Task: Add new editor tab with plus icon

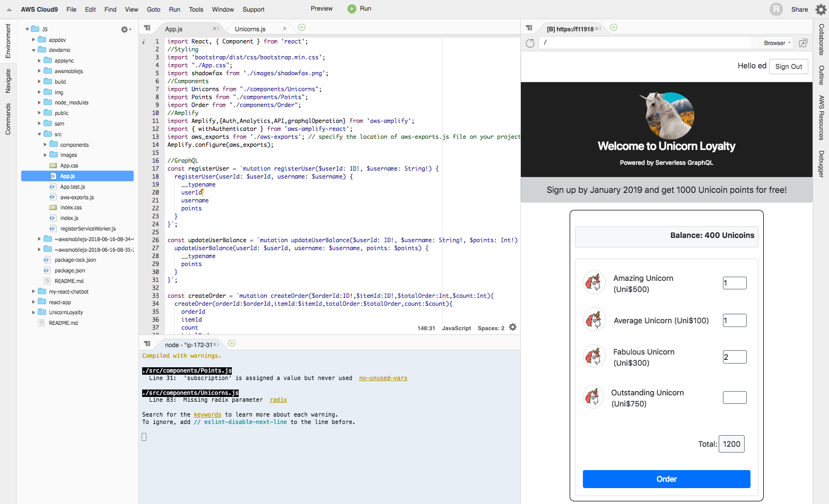Action: click(x=302, y=28)
